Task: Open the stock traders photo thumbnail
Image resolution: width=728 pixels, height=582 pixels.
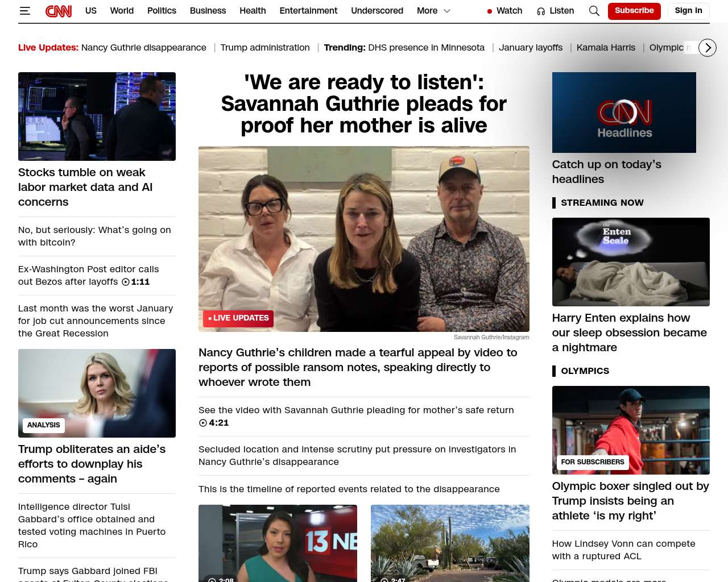Action: click(x=97, y=117)
